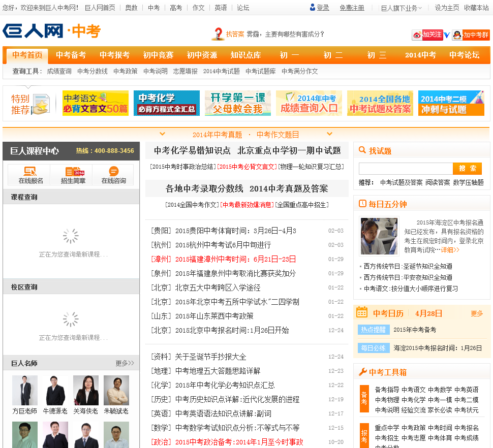This screenshot has width=493, height=448.
Task: Click teacher photo of 关海侠老师
Action: pyautogui.click(x=86, y=390)
